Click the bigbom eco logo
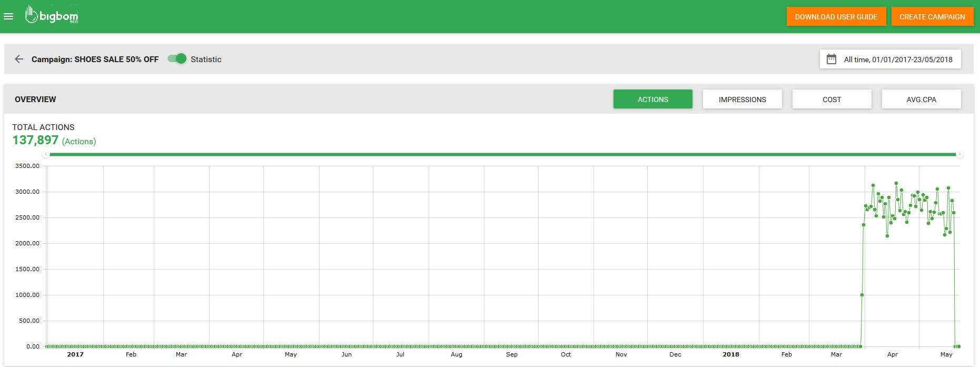980x367 pixels. click(x=52, y=15)
